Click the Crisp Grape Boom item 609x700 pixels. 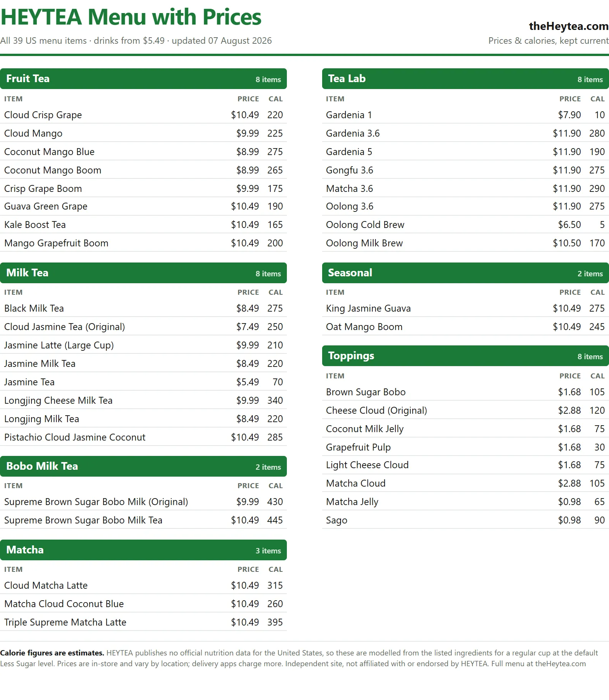[143, 188]
